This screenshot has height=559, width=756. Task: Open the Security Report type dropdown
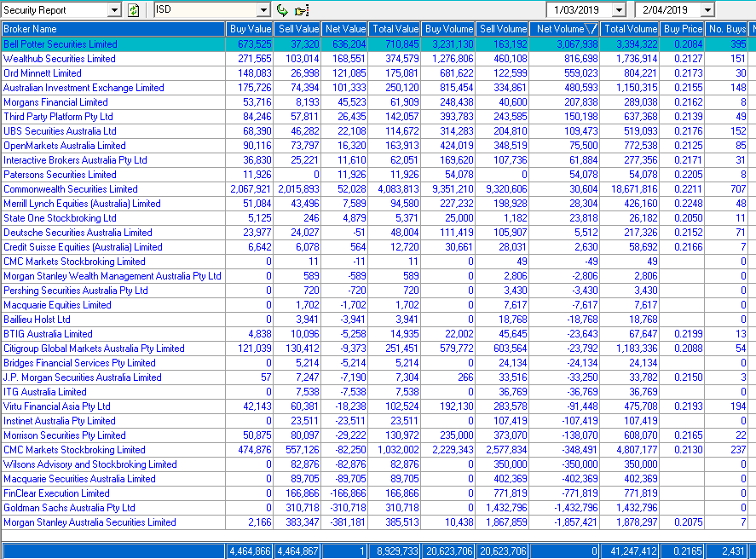[114, 10]
